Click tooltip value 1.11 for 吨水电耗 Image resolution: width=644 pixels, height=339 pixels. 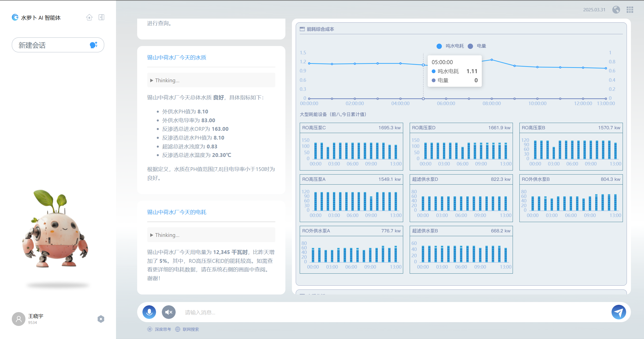(472, 71)
